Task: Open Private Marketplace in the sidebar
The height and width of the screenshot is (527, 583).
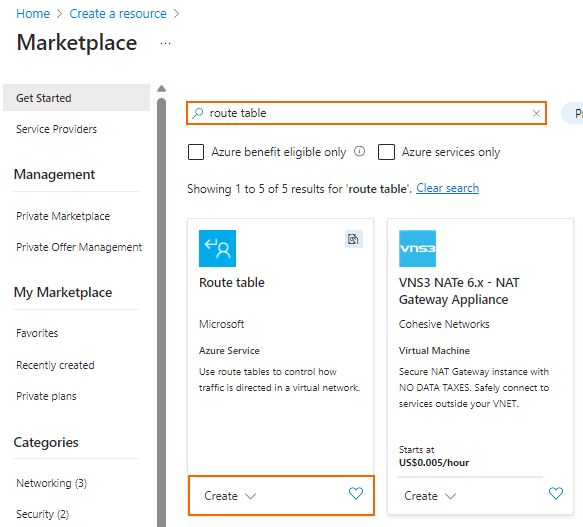Action: pos(63,216)
